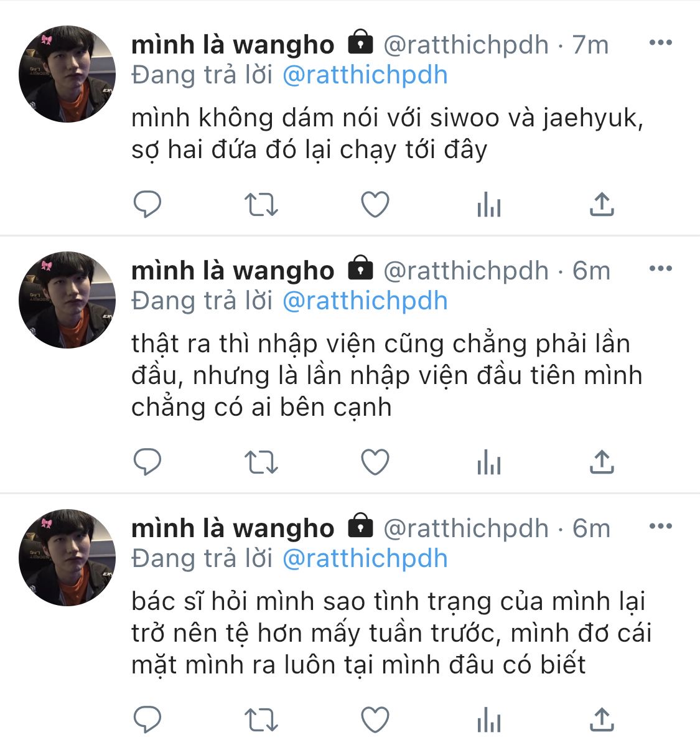Retweet the tweet about nhập viện
Screen dimensions: 700x750
(x=261, y=462)
